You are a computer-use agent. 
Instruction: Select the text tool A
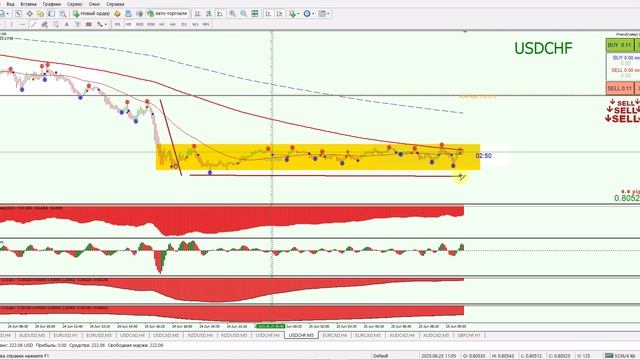tap(67, 24)
